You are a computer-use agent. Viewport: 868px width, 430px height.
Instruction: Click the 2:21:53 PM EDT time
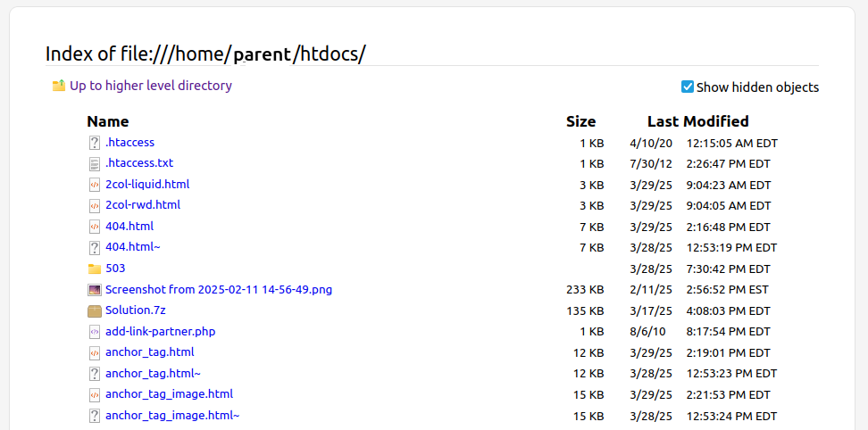click(729, 394)
